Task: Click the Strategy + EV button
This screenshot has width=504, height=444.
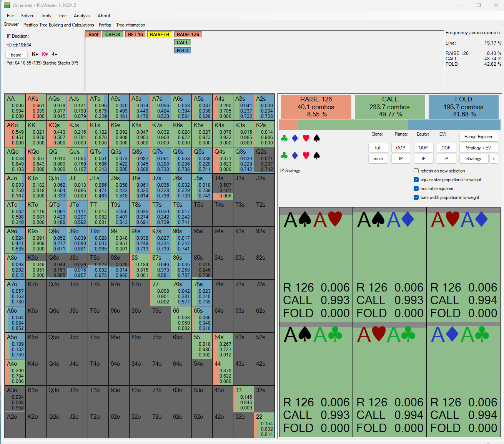Action: 478,148
